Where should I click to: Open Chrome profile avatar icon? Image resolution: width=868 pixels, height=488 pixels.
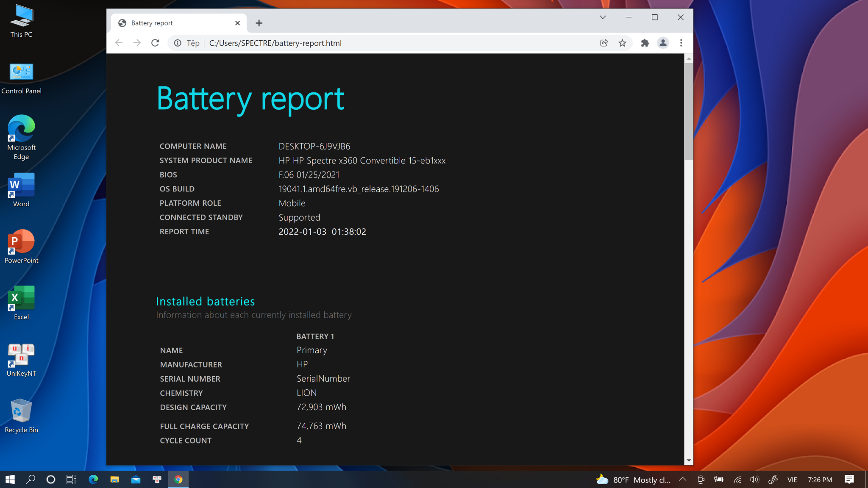coord(663,43)
